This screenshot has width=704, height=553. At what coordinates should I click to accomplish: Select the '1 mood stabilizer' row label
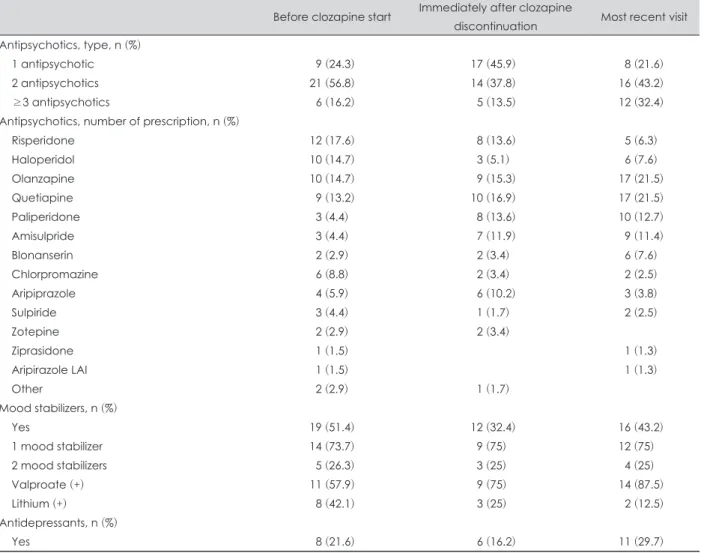coord(57,446)
